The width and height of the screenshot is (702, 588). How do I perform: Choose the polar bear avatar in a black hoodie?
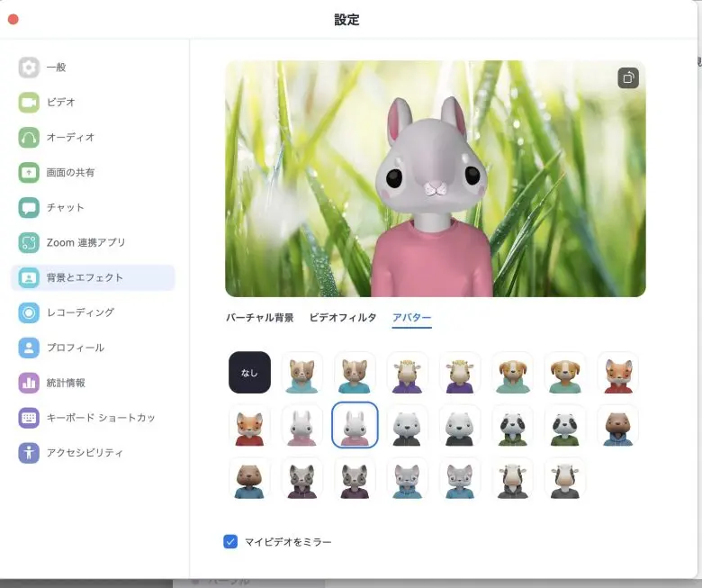[408, 425]
